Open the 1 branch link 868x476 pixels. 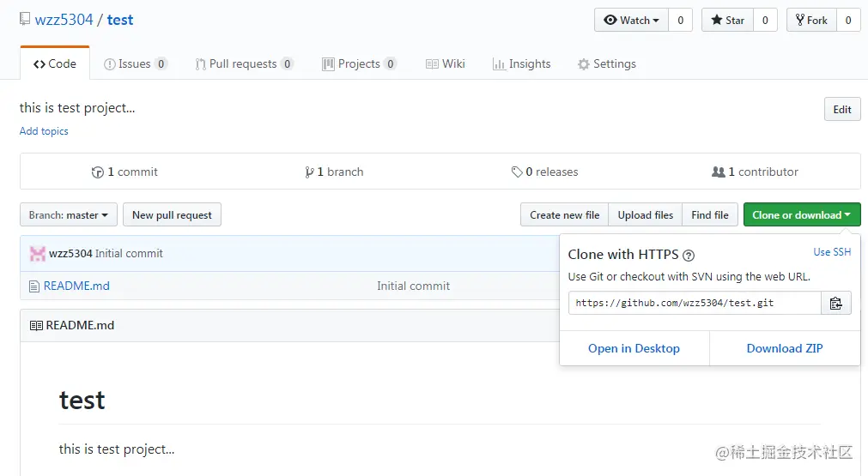(x=334, y=172)
